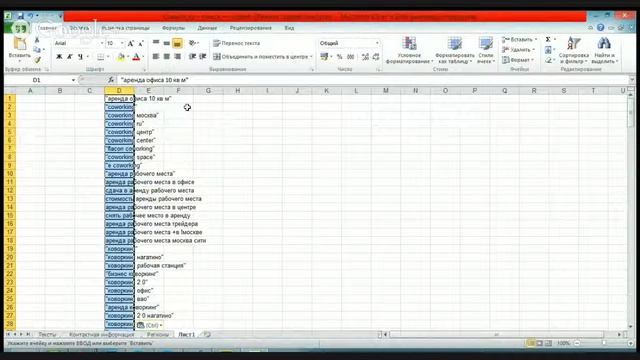Toggle Underline (Ч) formatting
This screenshot has height=360, width=640.
click(80, 57)
